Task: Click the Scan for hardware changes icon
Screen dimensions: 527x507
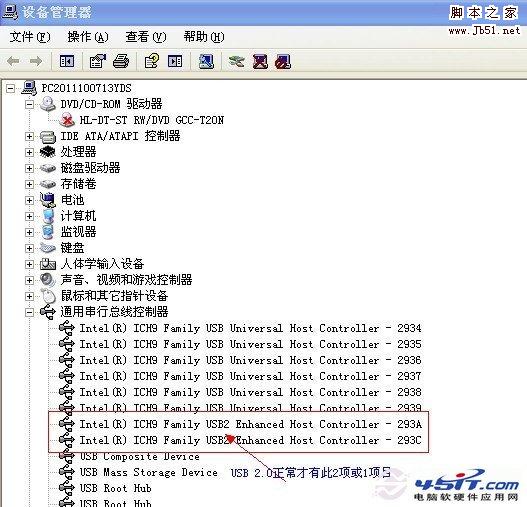Action: 206,61
